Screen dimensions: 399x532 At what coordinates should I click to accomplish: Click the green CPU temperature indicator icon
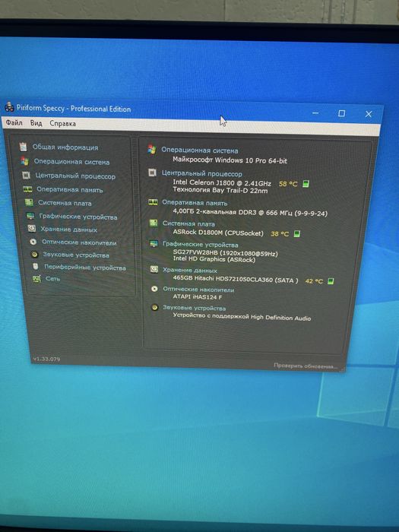pyautogui.click(x=306, y=184)
